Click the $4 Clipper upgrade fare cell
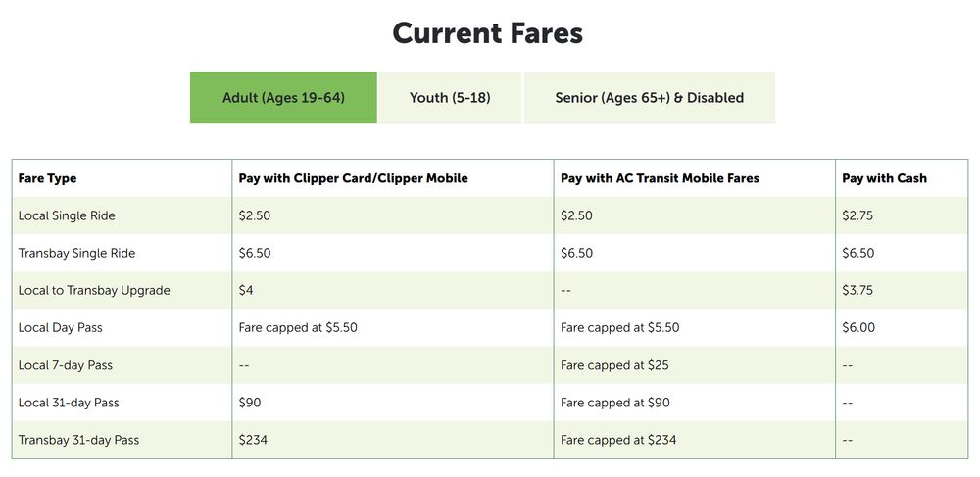The image size is (980, 477). pos(246,291)
